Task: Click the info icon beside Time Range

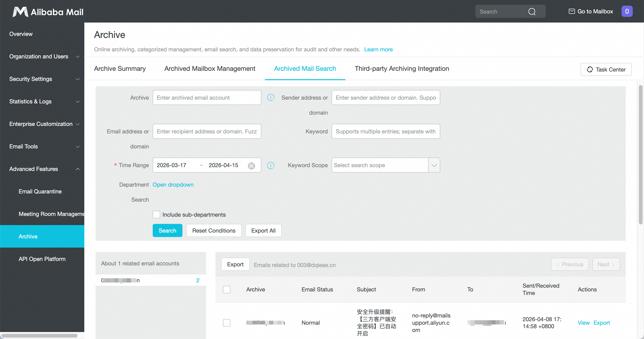Action: point(270,165)
